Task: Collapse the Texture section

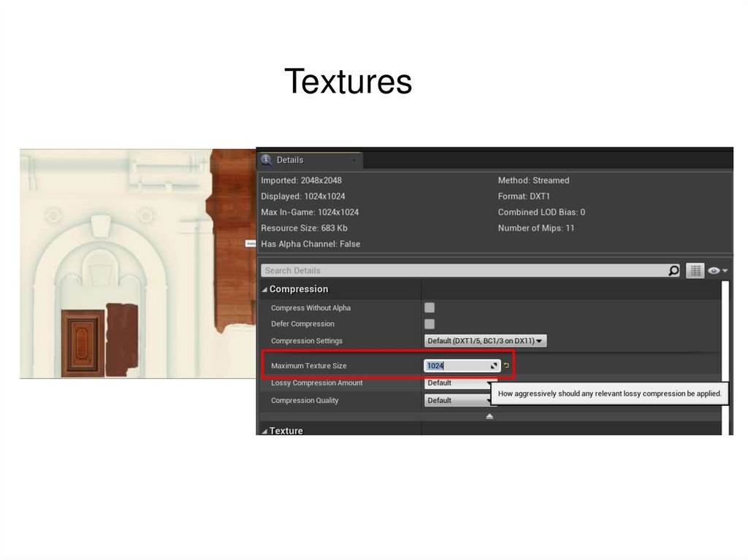Action: tap(264, 431)
